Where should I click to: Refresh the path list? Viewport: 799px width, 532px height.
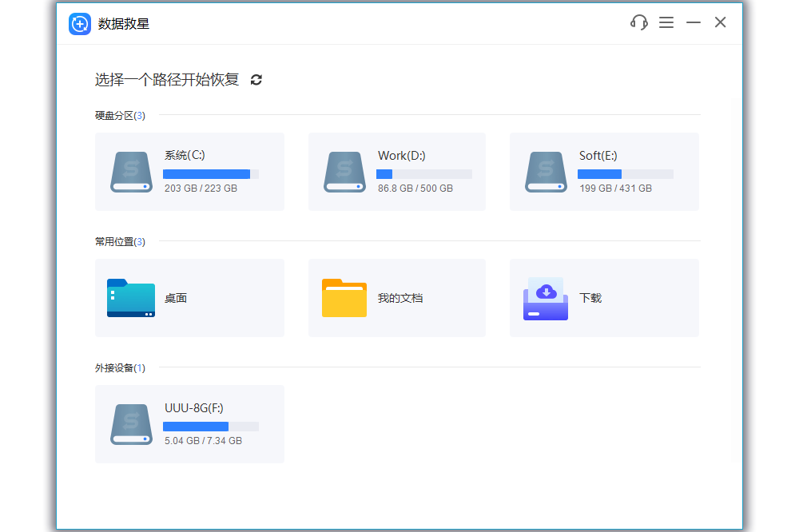click(256, 80)
